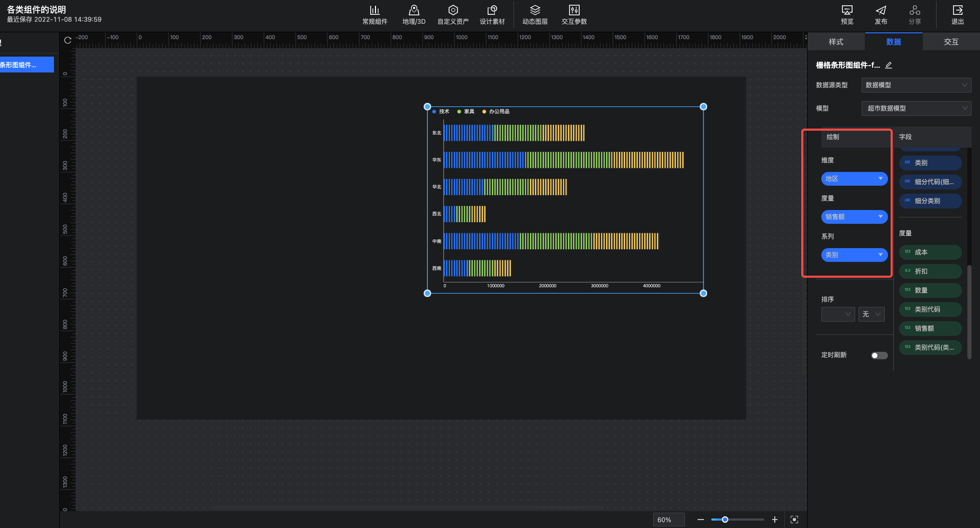Select the 数量 measure field

click(x=930, y=290)
